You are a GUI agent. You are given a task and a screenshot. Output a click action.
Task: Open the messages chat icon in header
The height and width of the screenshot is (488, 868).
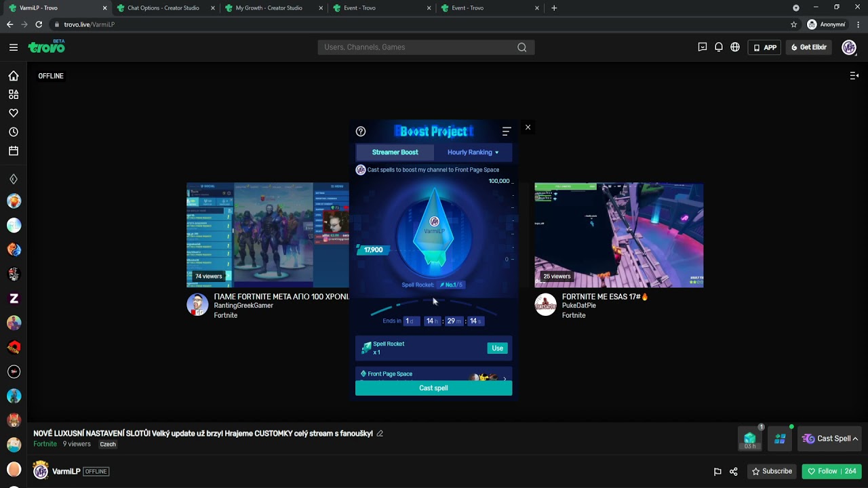[x=703, y=47]
